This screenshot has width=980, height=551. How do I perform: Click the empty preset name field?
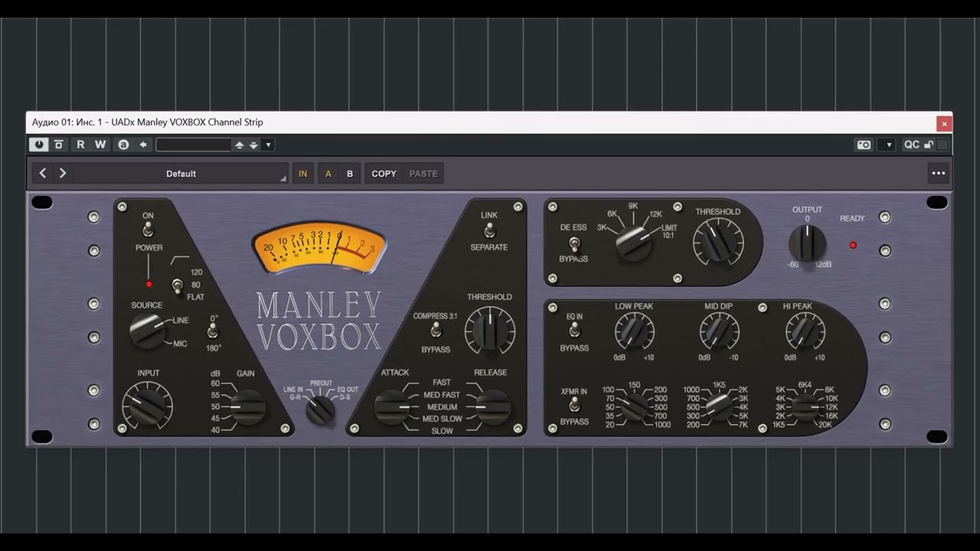click(x=193, y=145)
